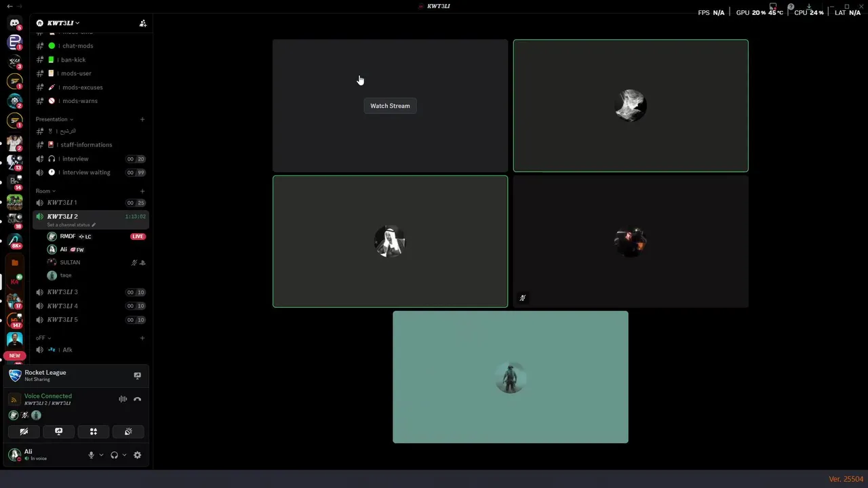
Task: Open Discord direct messages home icon
Action: pyautogui.click(x=15, y=23)
